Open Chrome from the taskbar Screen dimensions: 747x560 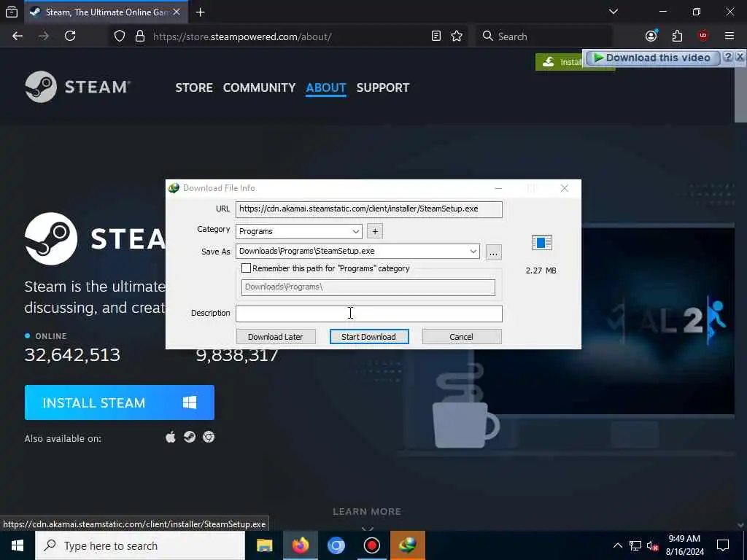tap(336, 545)
